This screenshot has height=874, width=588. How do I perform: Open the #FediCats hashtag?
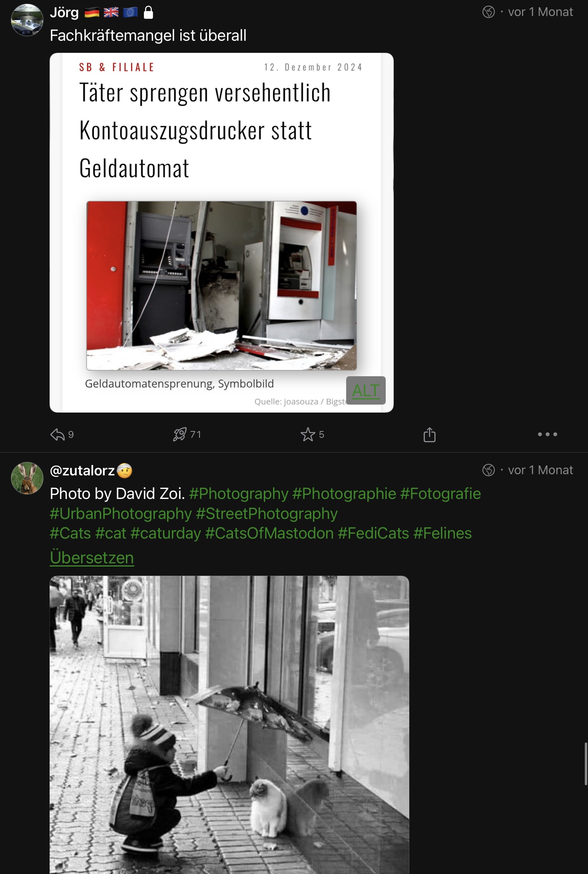click(373, 533)
